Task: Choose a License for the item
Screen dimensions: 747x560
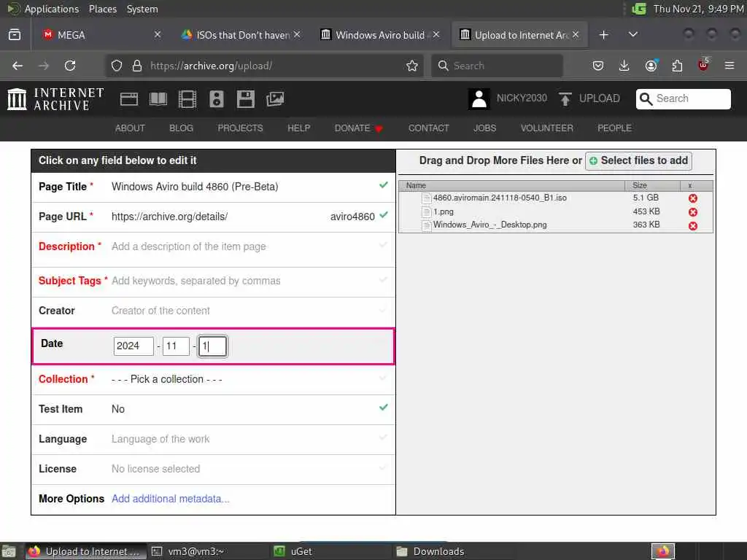Action: tap(214, 469)
